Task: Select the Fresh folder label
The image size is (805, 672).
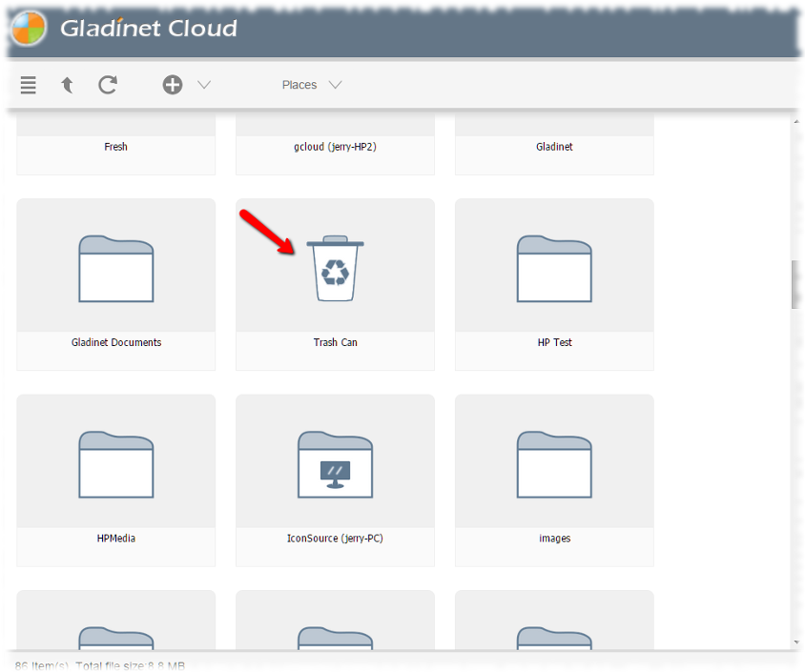Action: pyautogui.click(x=116, y=147)
